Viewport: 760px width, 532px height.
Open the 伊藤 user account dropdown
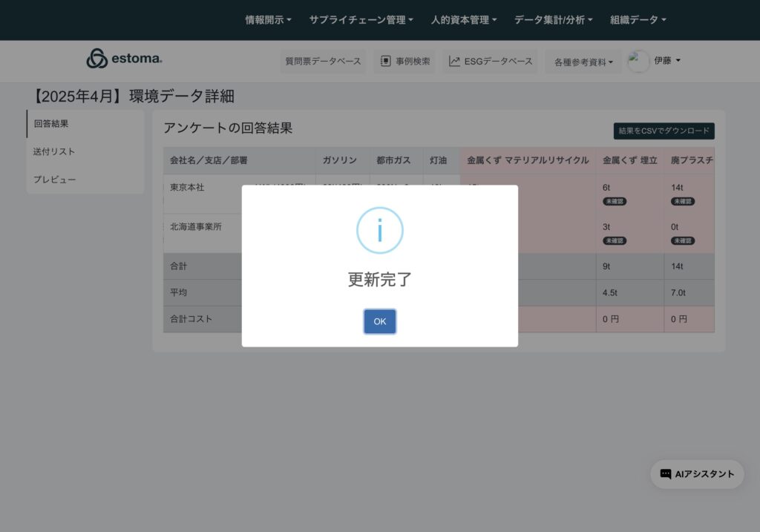pos(667,61)
